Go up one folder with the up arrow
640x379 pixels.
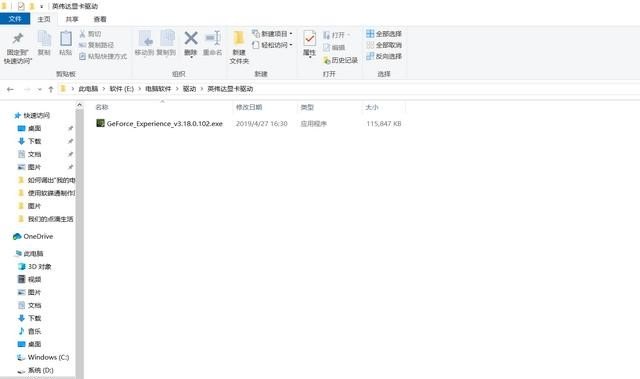click(51, 89)
